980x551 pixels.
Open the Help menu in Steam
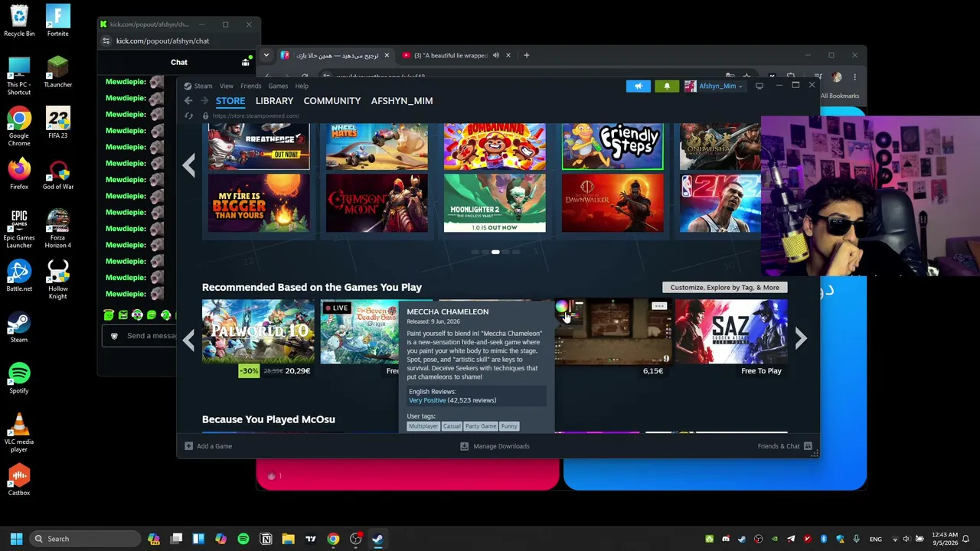[x=302, y=86]
